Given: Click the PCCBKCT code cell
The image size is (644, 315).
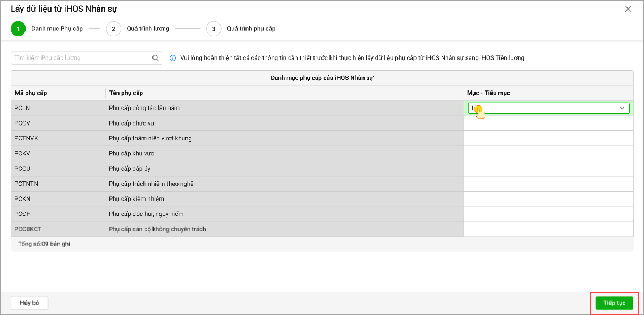Looking at the screenshot, I should (x=58, y=229).
